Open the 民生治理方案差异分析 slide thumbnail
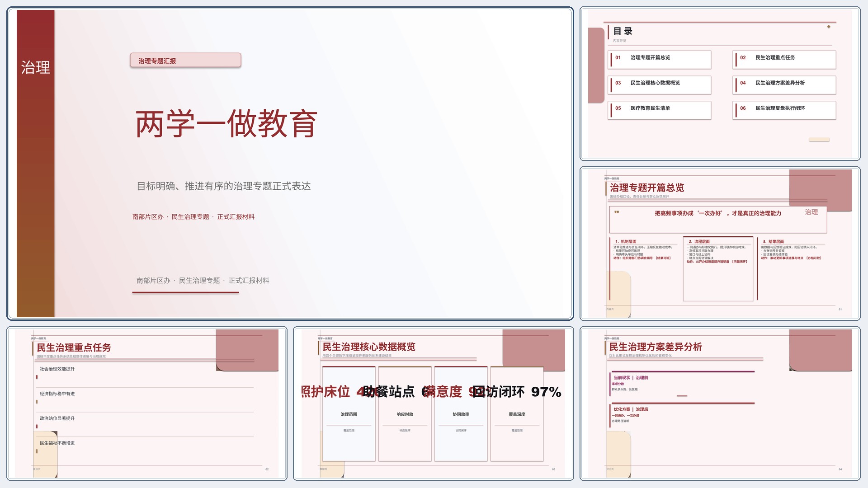Viewport: 868px width, 488px height. pos(720,404)
